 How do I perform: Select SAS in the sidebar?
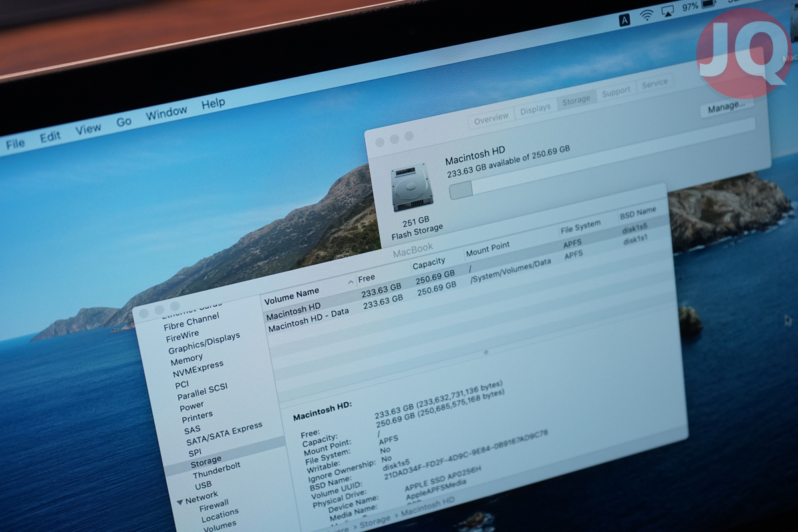click(192, 429)
